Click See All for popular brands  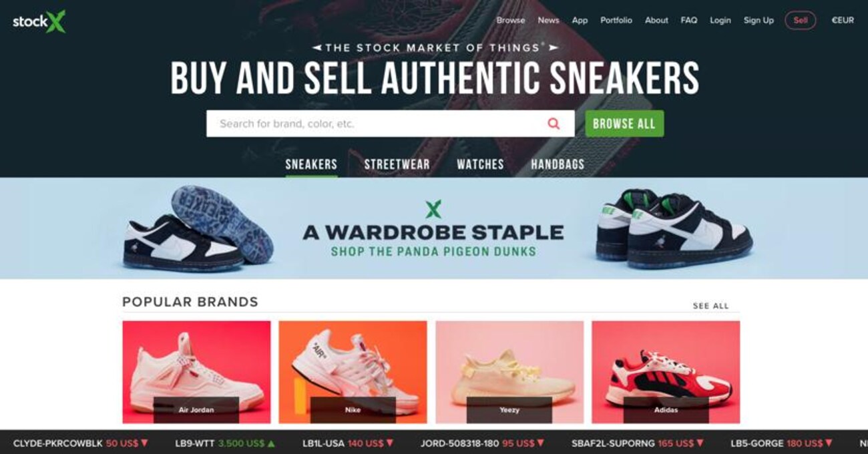tap(710, 306)
